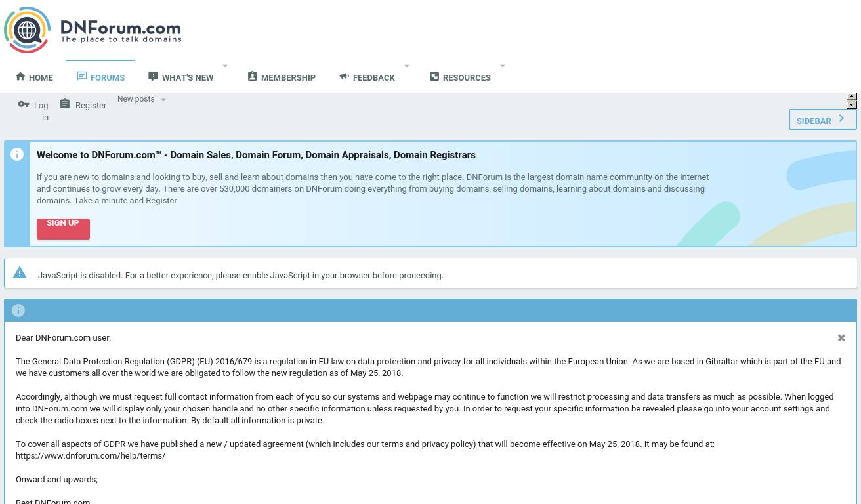Screen dimensions: 861x504
Task: Click the Membership badge icon
Action: (252, 77)
